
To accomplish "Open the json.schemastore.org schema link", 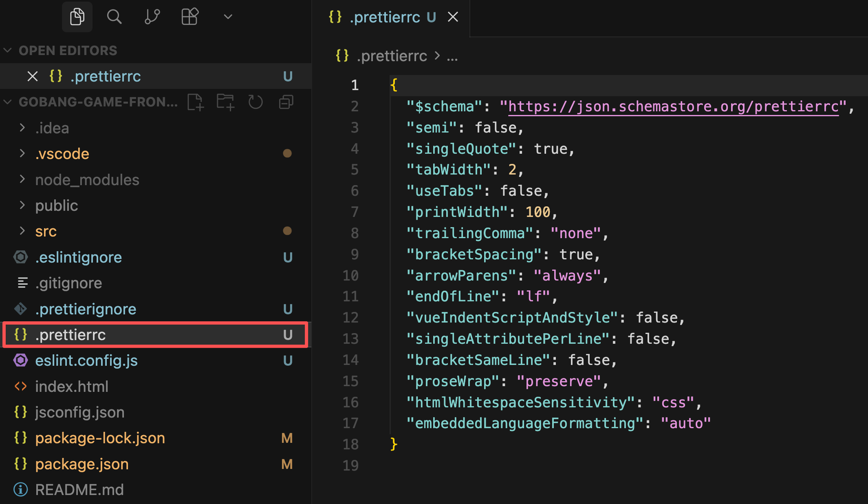I will pos(673,106).
